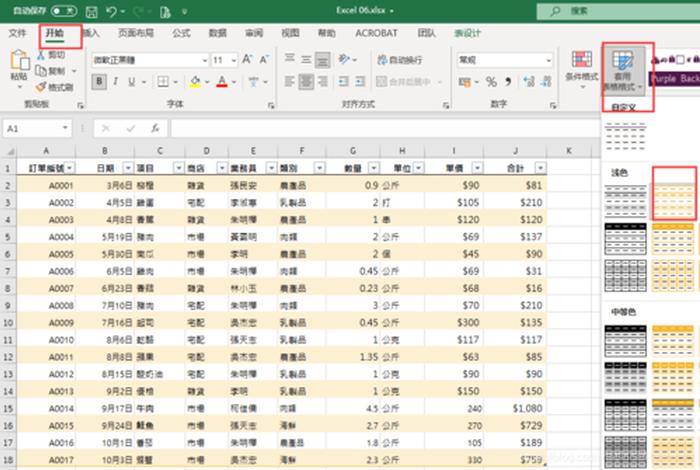Image resolution: width=700 pixels, height=470 pixels.
Task: Select the black table style in 中等色 section
Action: point(625,341)
